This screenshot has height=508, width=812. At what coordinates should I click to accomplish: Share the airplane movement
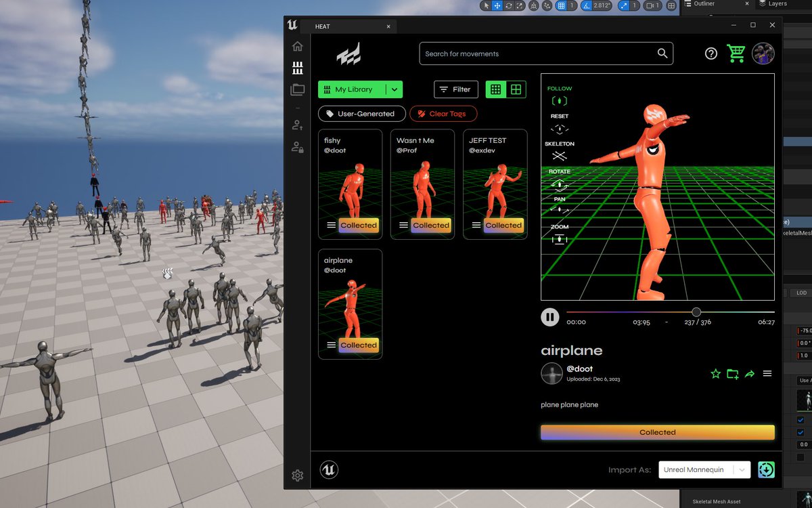click(750, 373)
